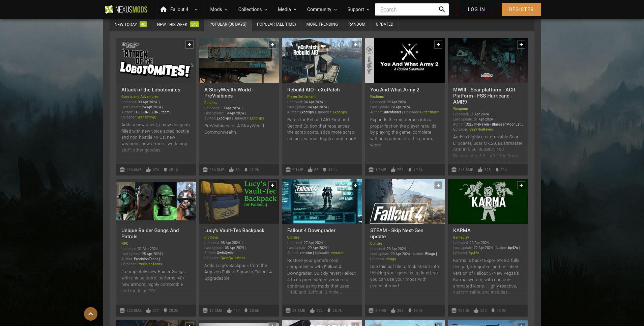The image size is (644, 326).
Task: Click plus icon on You And What Army 2
Action: click(x=438, y=45)
